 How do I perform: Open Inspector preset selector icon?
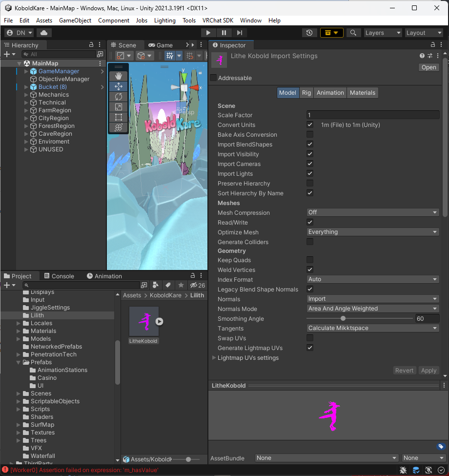[430, 56]
